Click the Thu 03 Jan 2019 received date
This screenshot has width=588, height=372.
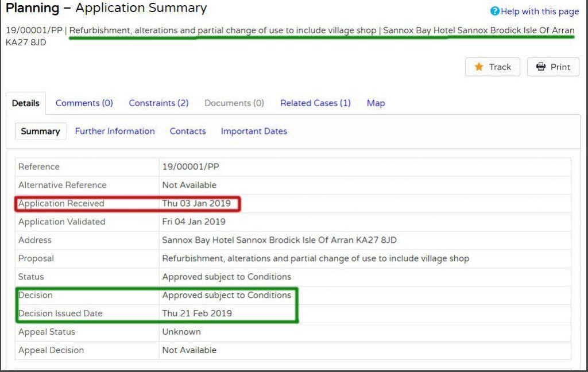pyautogui.click(x=196, y=203)
